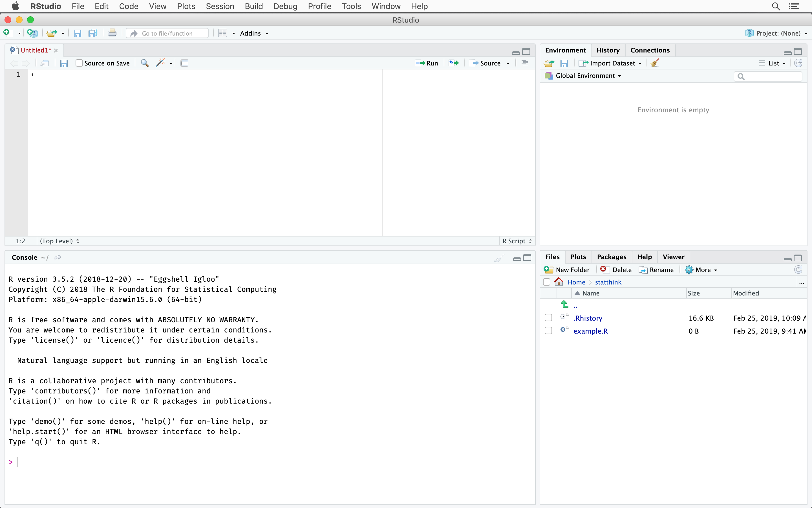Open the Project: (None) dropdown
812x508 pixels.
pyautogui.click(x=776, y=33)
